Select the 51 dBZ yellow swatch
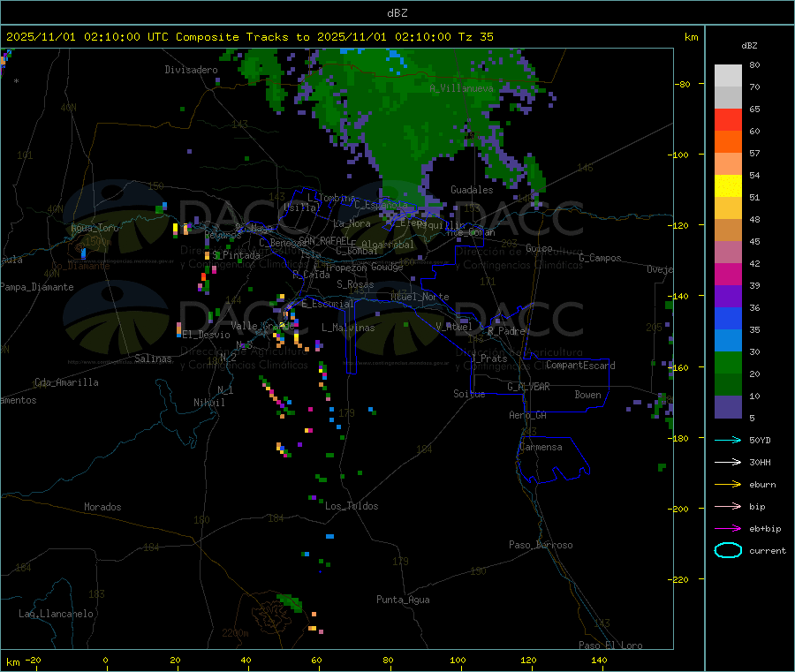This screenshot has width=795, height=672. (x=728, y=186)
